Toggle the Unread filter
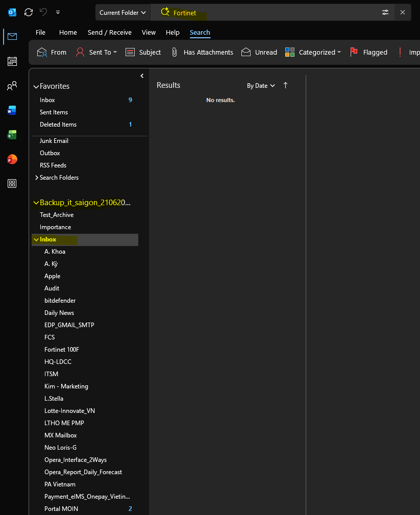This screenshot has height=515, width=420. pos(259,52)
